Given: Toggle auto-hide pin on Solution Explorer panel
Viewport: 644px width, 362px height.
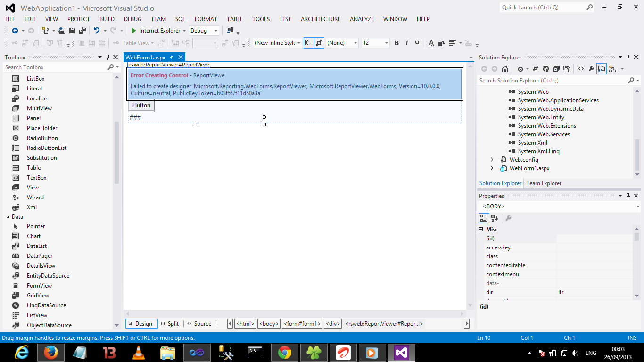Looking at the screenshot, I should (x=628, y=57).
